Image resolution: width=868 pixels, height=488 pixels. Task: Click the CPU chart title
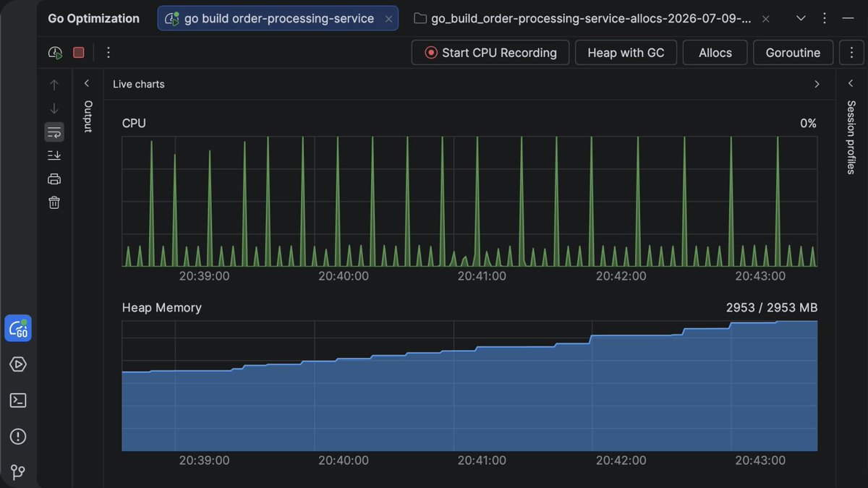(134, 124)
